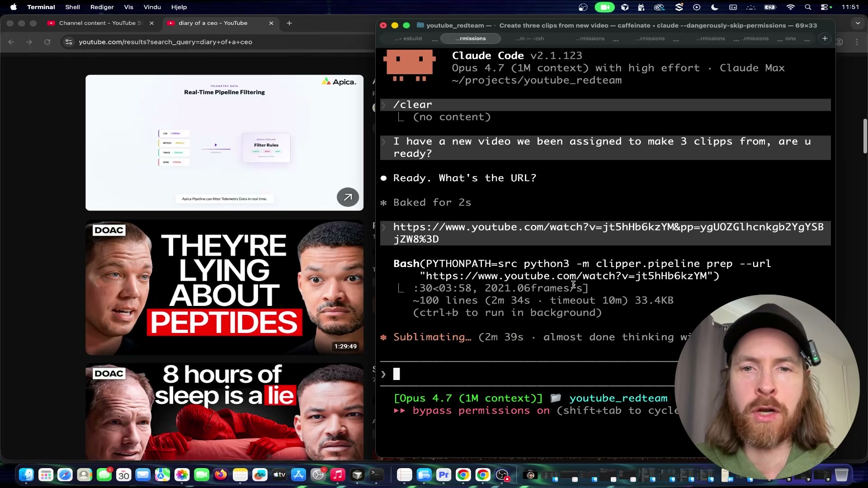Viewport: 868px width, 488px height.
Task: Add a new Terminal tab
Action: [825, 38]
